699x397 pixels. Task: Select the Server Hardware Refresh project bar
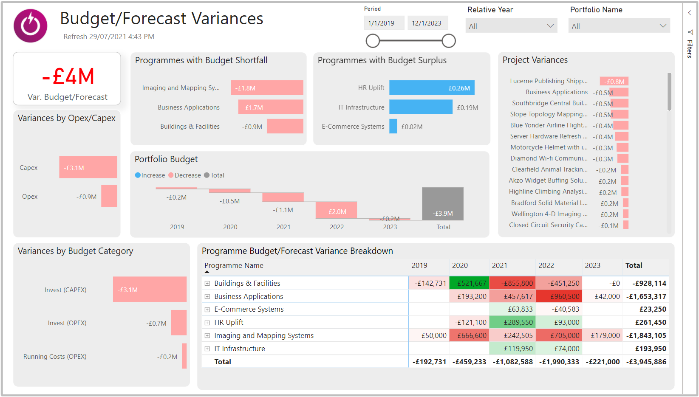coord(621,137)
